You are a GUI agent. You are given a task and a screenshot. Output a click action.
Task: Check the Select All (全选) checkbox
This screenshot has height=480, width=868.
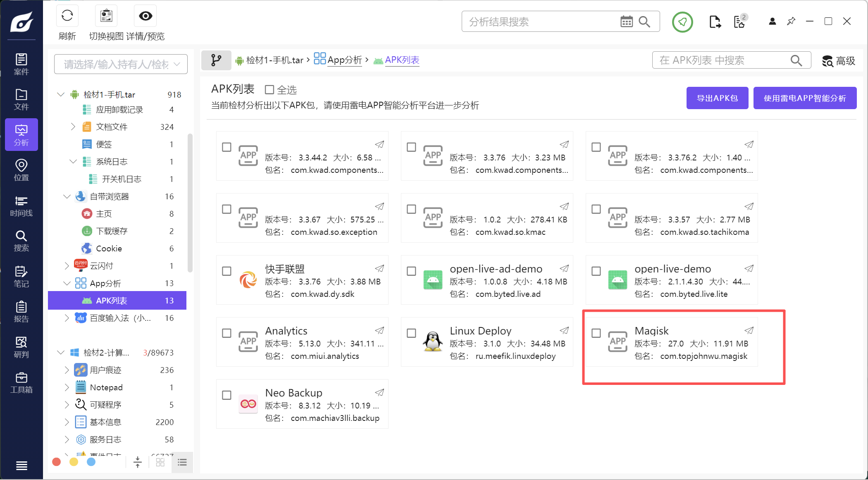(269, 90)
